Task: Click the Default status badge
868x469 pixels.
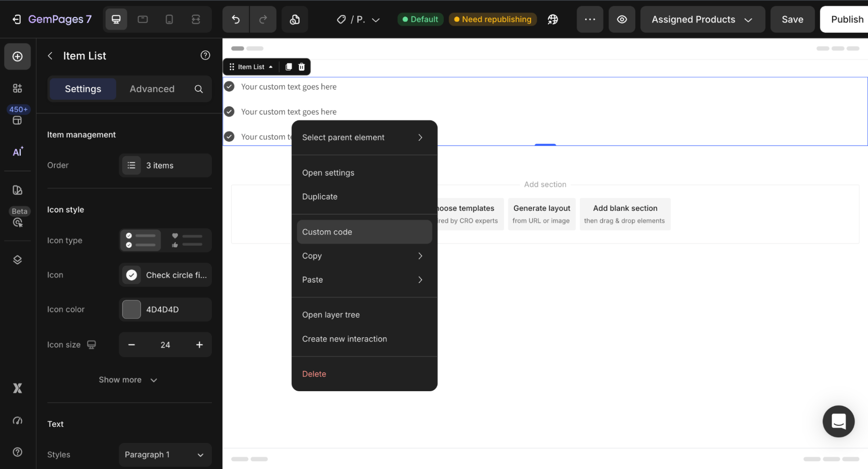Action: click(x=420, y=19)
